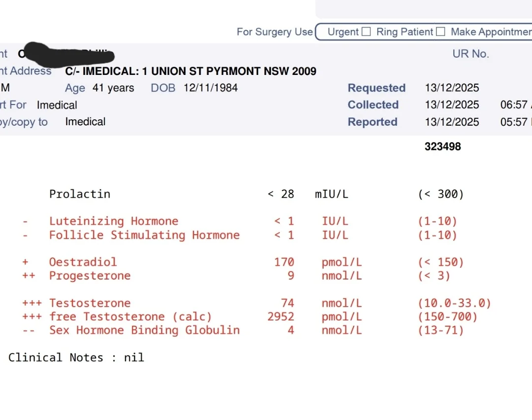532x420 pixels.
Task: Select the UR No. field label
Action: coord(470,54)
